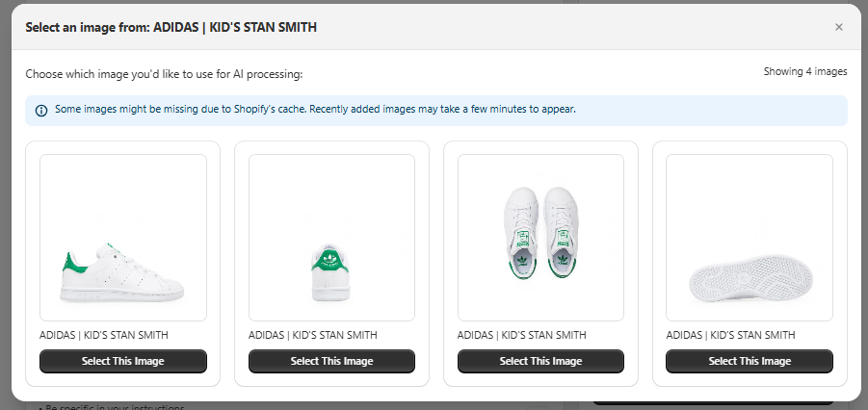Click the product title under the sole image
The height and width of the screenshot is (410, 868).
[x=731, y=335]
